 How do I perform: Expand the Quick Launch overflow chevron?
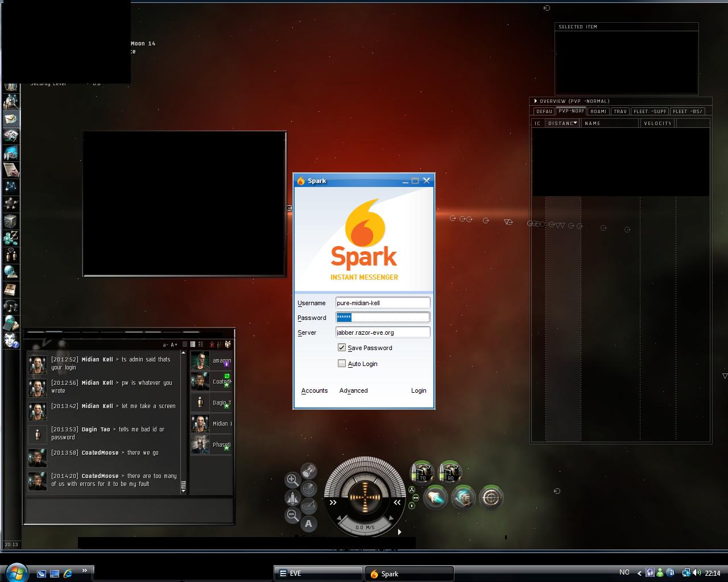click(x=85, y=571)
